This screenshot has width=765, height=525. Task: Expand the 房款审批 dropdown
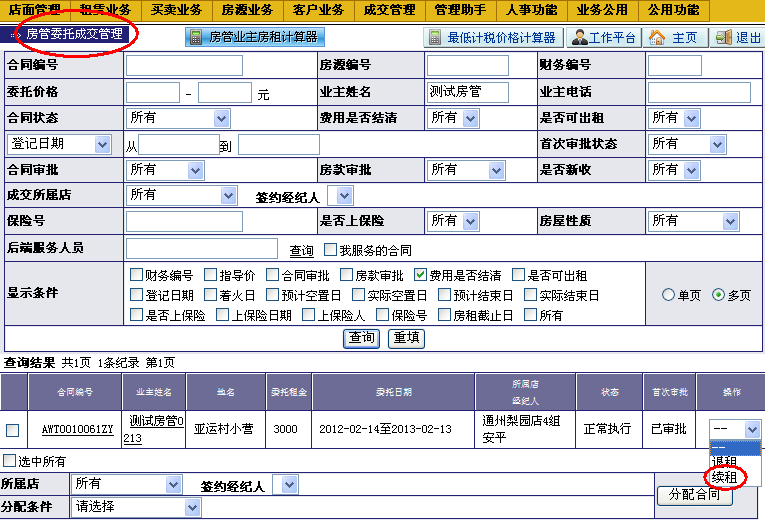tap(466, 170)
